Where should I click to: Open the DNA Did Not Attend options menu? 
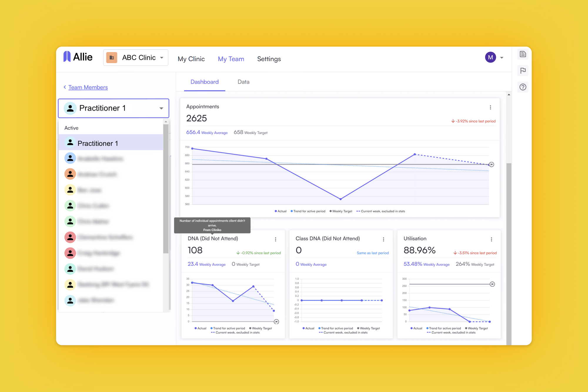pyautogui.click(x=275, y=239)
